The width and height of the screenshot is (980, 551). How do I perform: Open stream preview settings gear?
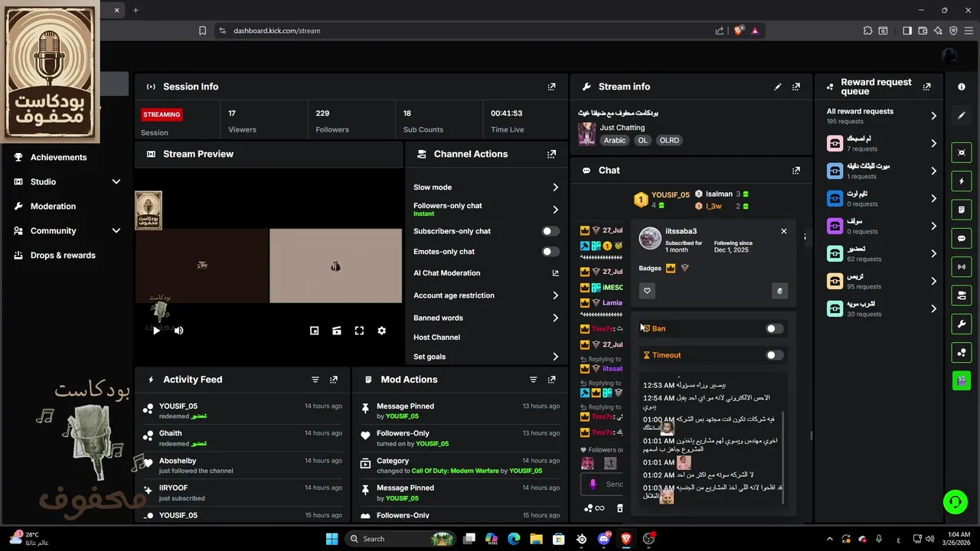tap(382, 331)
